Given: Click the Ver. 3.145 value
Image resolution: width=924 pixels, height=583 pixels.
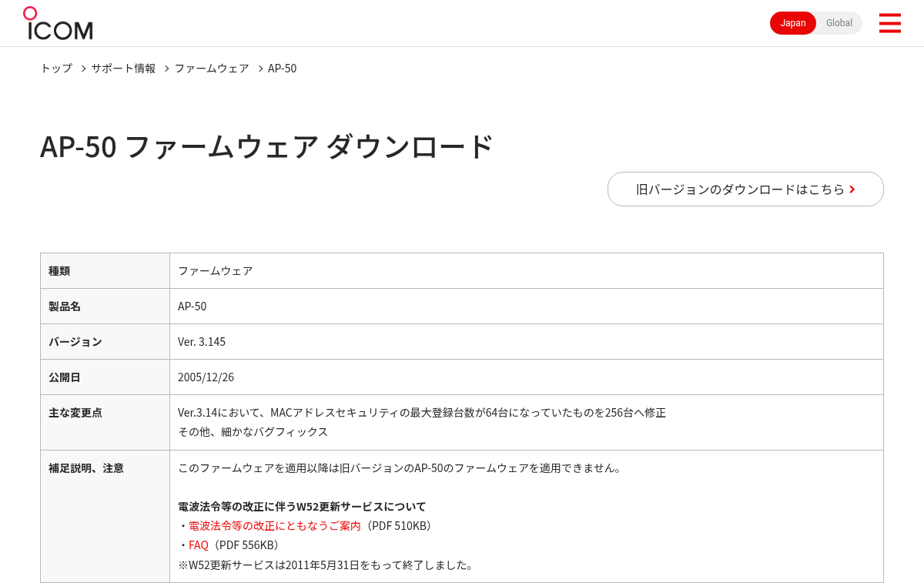Looking at the screenshot, I should [x=202, y=341].
